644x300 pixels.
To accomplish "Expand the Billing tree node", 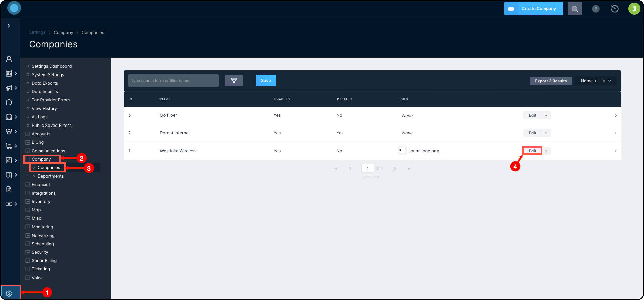I will click(x=28, y=142).
